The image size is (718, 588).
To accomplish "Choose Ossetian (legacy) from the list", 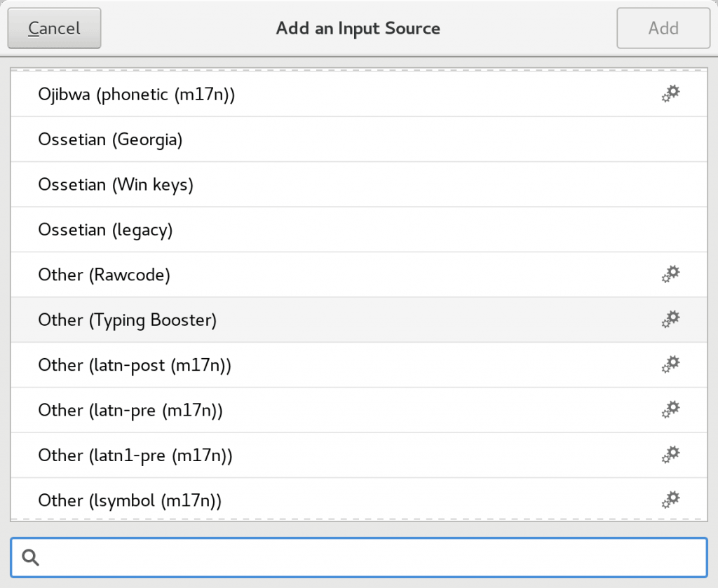I will coord(105,230).
